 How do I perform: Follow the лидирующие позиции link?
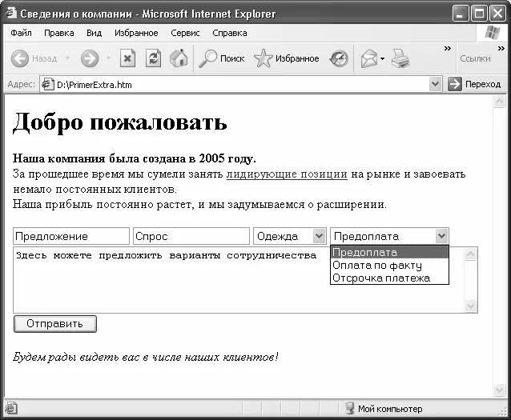(x=287, y=174)
